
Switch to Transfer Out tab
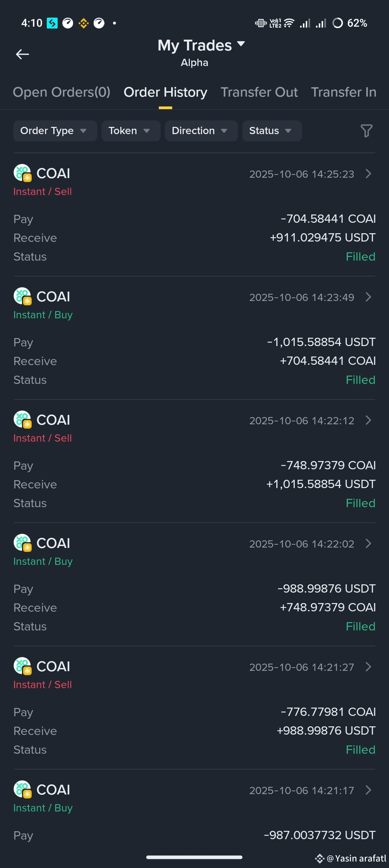(x=259, y=92)
